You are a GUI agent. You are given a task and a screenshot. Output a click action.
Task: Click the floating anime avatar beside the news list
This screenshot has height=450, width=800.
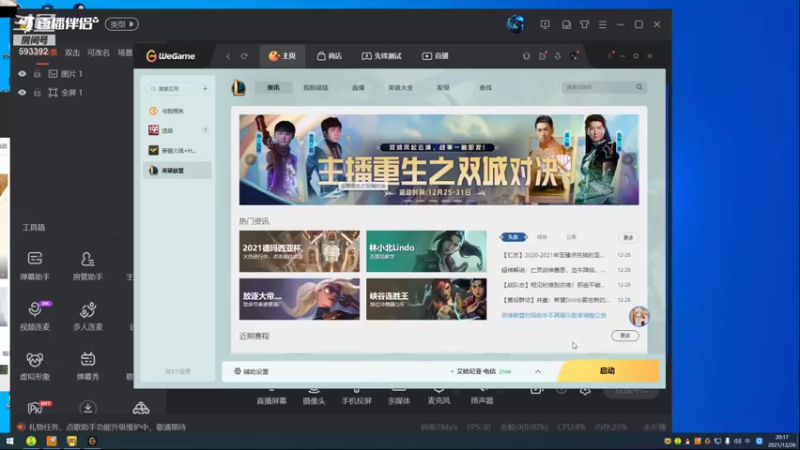639,316
